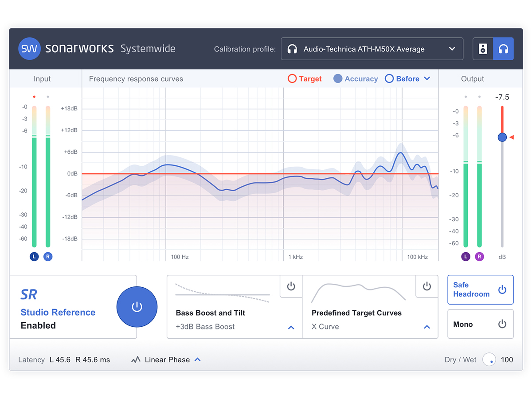Click the Dry / Wet value 100
Viewport: 532px width, 399px height.
pyautogui.click(x=507, y=360)
